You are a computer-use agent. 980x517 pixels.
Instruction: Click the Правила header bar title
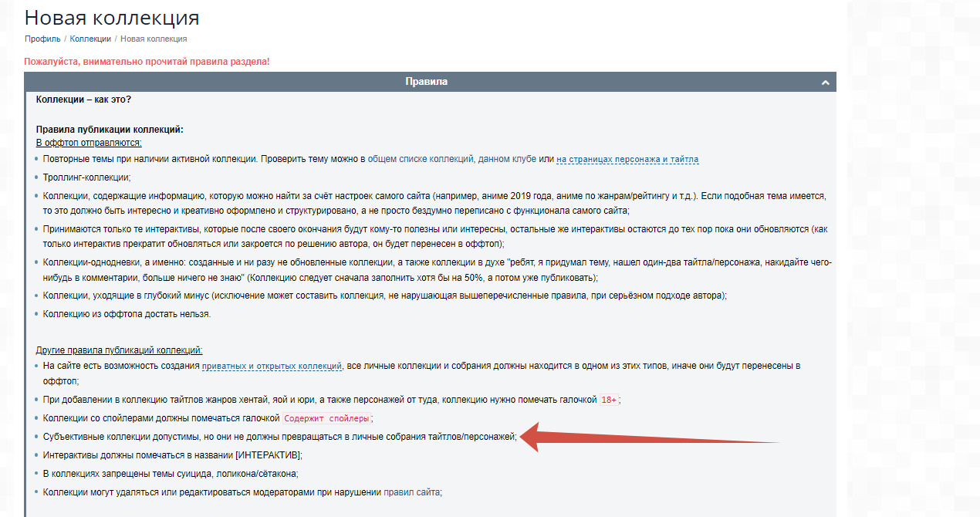pyautogui.click(x=426, y=82)
